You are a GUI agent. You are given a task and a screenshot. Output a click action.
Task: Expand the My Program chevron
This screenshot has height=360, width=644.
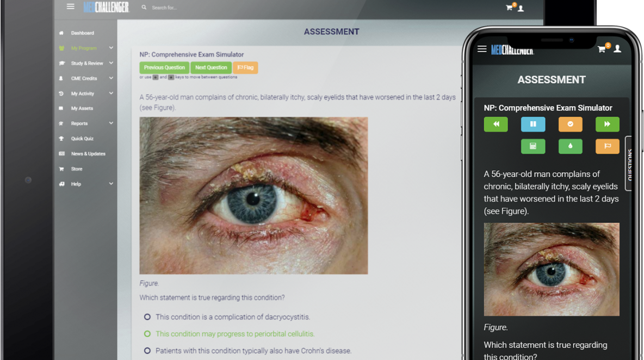click(x=111, y=48)
